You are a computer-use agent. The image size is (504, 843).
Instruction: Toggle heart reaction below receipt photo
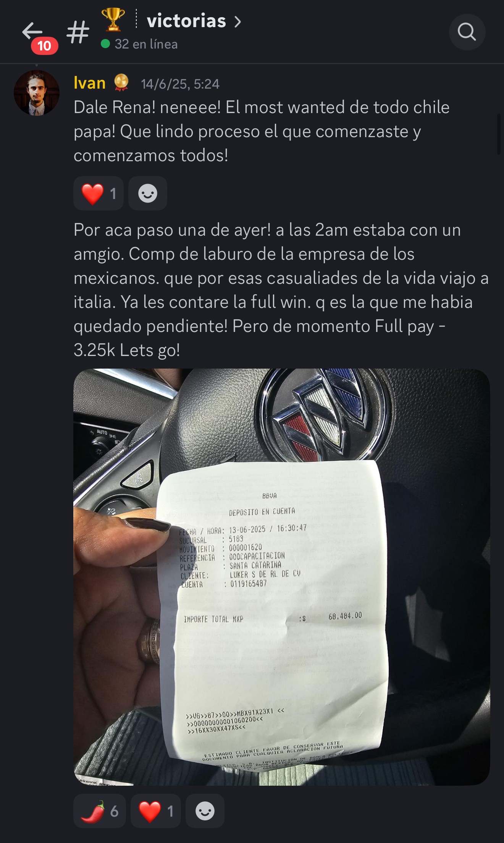click(x=156, y=811)
